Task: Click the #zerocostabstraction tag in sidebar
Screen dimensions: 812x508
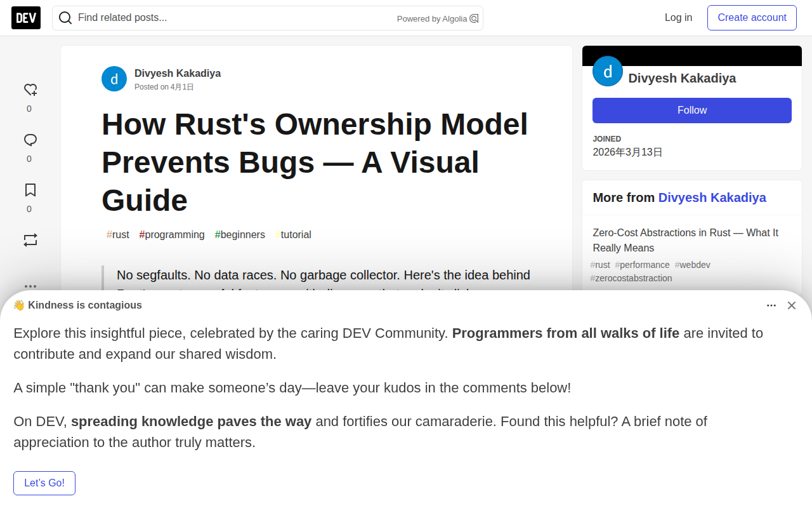Action: [x=631, y=278]
